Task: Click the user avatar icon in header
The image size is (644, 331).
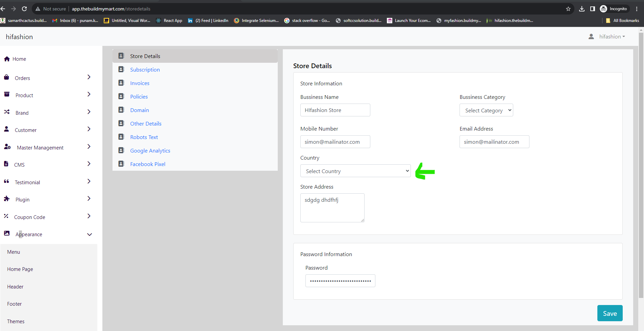Action: pos(591,36)
